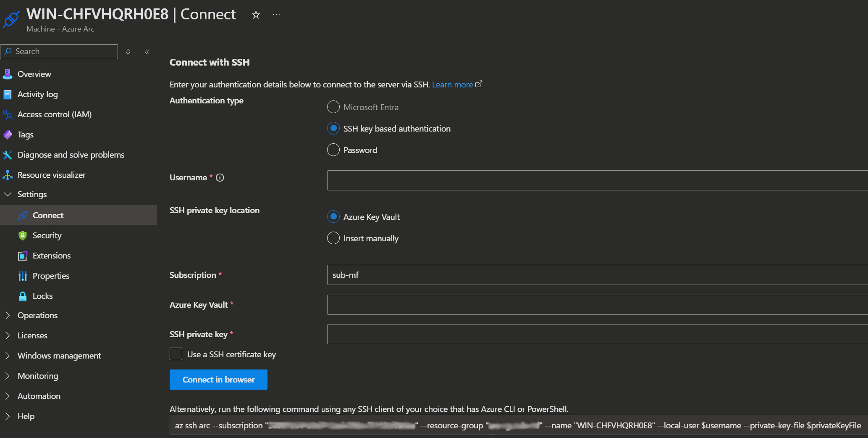This screenshot has width=868, height=438.
Task: Expand the Help section
Action: click(x=8, y=416)
